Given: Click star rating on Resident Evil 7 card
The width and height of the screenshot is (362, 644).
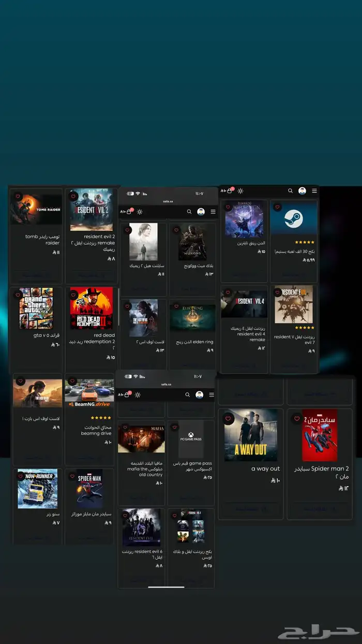Looking at the screenshot, I should click(x=305, y=328).
